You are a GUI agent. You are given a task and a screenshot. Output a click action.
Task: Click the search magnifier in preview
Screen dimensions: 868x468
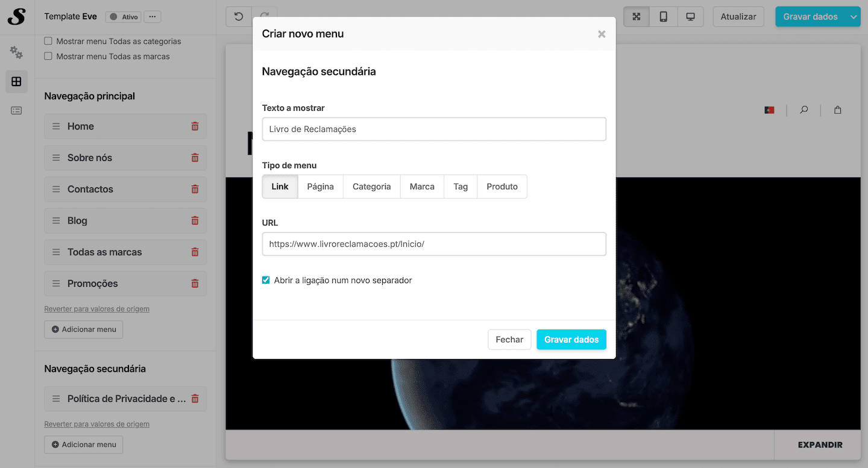pos(804,110)
